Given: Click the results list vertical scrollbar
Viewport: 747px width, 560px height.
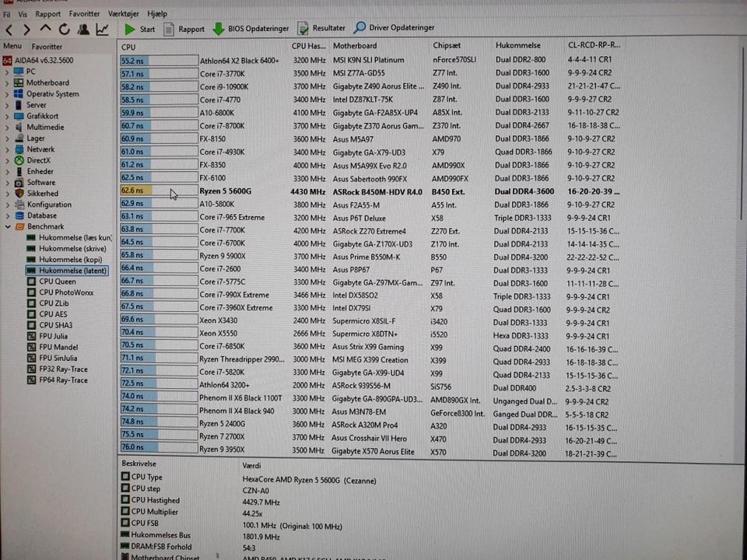Looking at the screenshot, I should click(742, 133).
